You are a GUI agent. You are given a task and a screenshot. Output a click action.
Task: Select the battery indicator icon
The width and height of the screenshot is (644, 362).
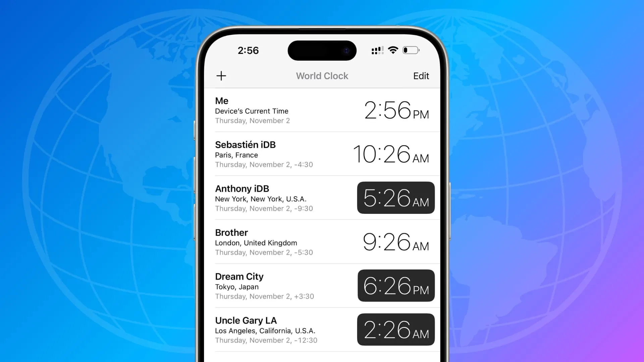point(411,50)
